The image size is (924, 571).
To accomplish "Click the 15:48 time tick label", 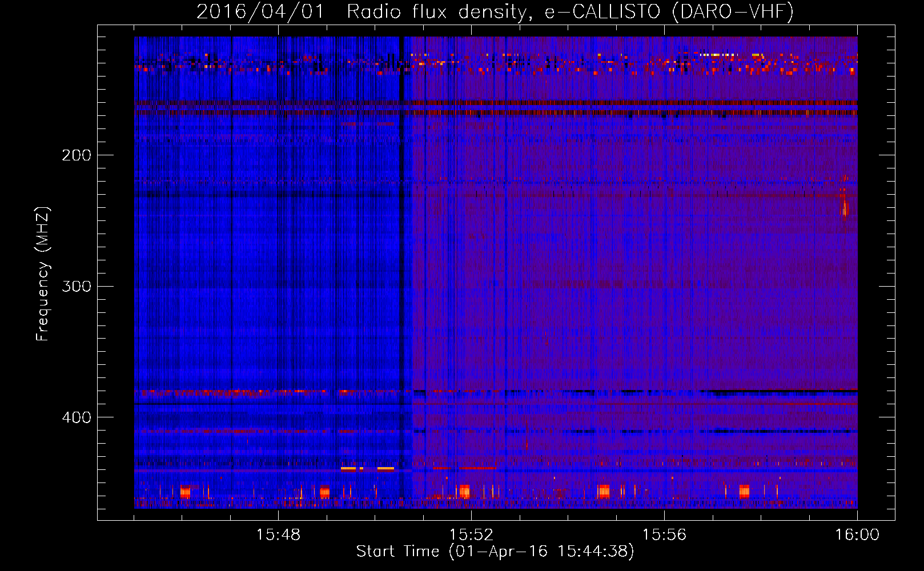I will pos(278,535).
